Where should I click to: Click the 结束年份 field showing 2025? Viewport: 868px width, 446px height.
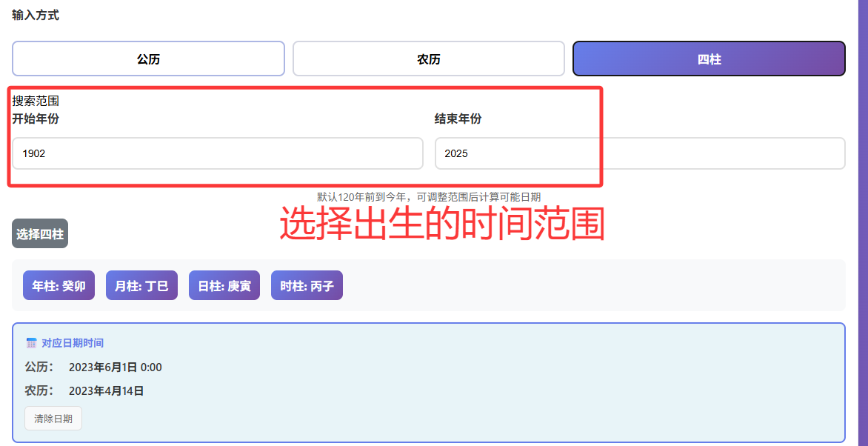tap(639, 153)
